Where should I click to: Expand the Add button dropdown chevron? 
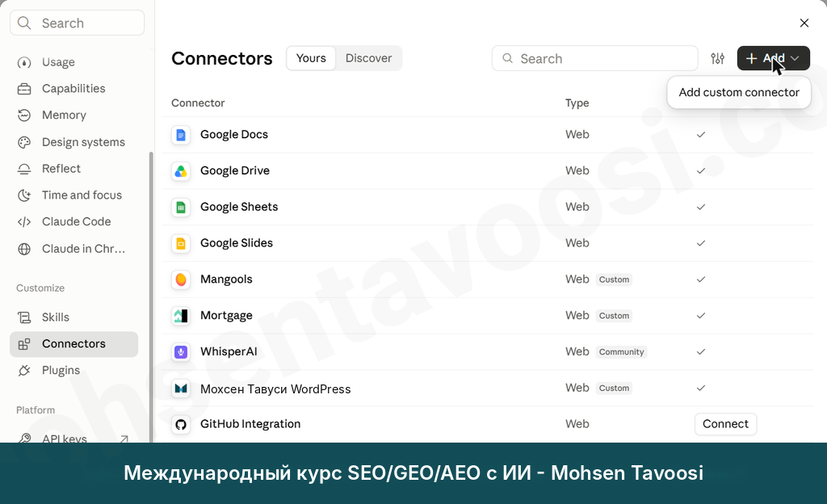pyautogui.click(x=795, y=58)
